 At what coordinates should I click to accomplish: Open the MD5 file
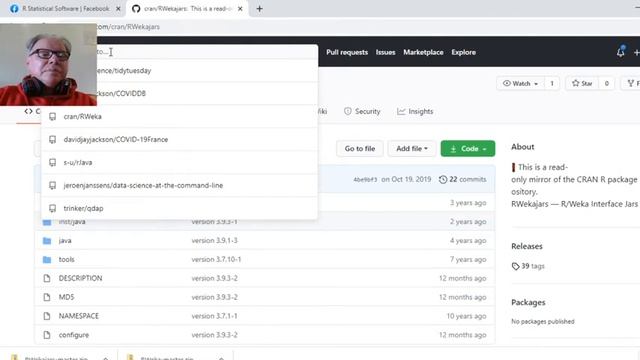[67, 297]
